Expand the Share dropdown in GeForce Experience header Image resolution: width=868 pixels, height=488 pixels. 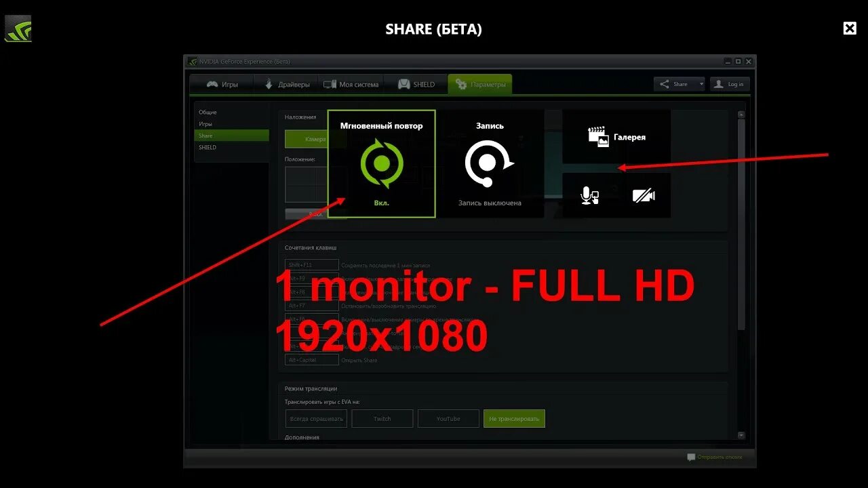(679, 84)
